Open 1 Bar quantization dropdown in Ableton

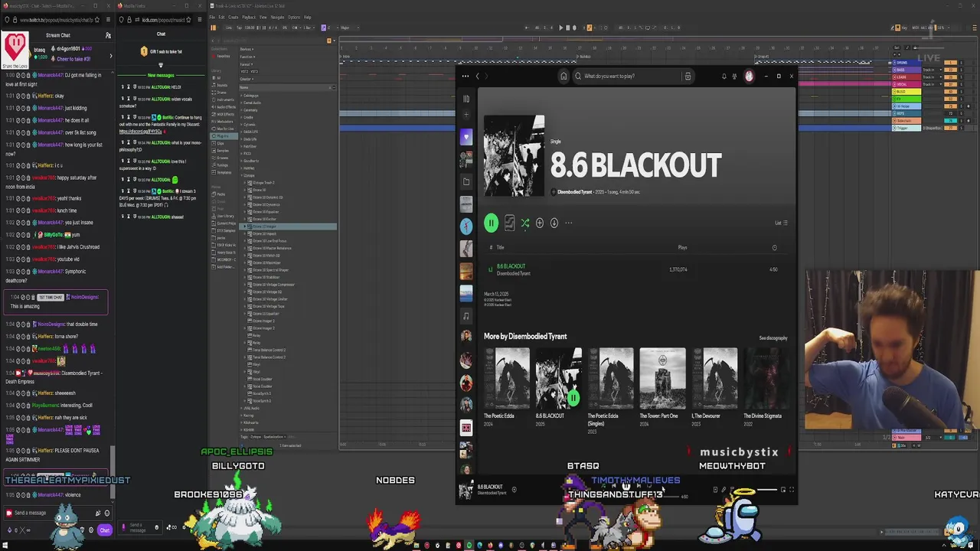pyautogui.click(x=309, y=28)
